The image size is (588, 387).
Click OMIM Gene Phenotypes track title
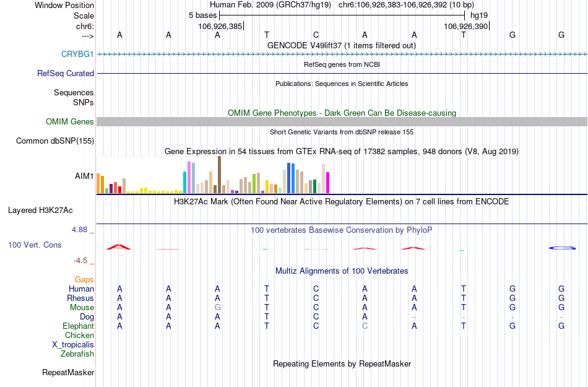342,113
